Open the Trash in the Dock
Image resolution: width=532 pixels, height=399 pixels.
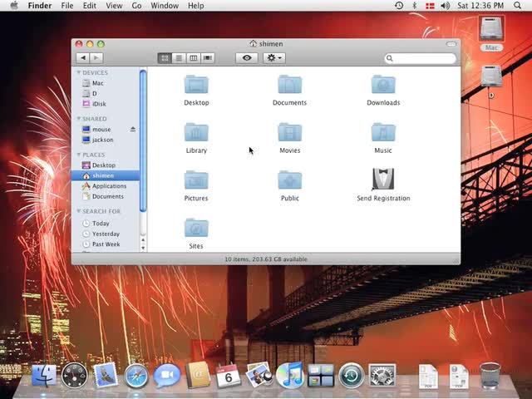point(490,375)
